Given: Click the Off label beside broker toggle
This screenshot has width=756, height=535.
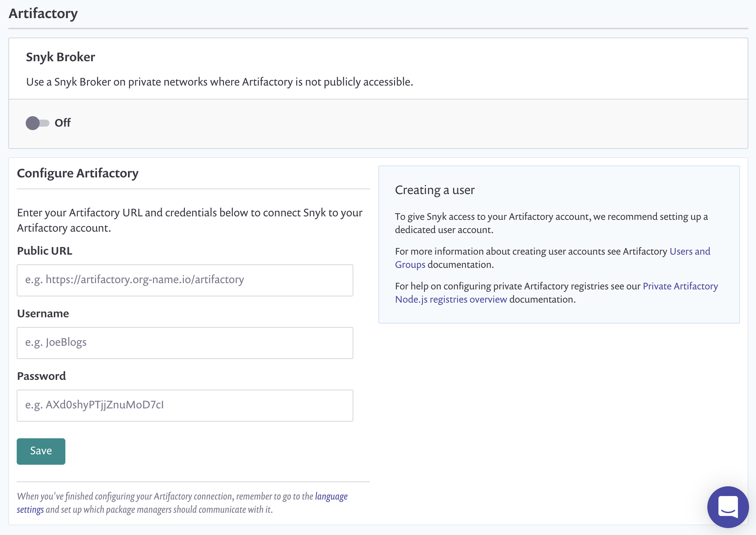Looking at the screenshot, I should tap(63, 123).
